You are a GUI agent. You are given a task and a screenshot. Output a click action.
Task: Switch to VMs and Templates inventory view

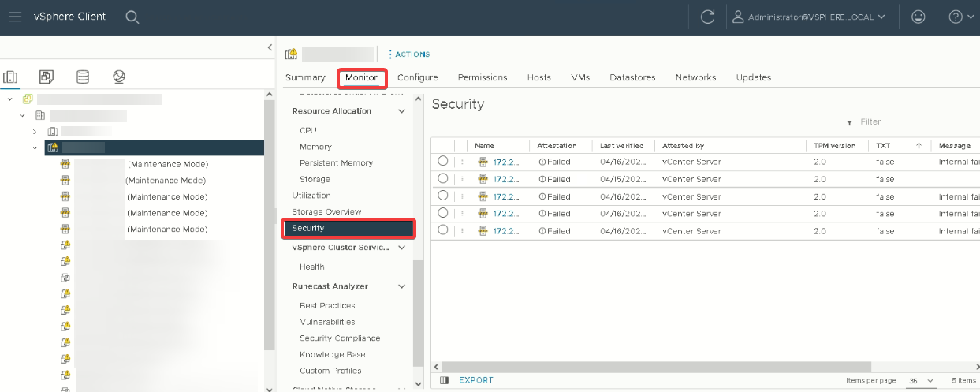pos(47,77)
